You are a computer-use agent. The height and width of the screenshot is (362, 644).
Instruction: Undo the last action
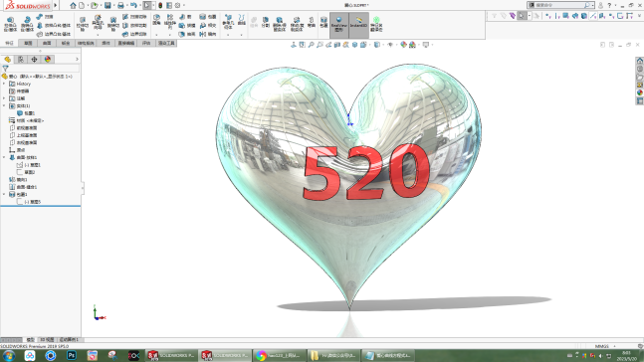pyautogui.click(x=133, y=5)
